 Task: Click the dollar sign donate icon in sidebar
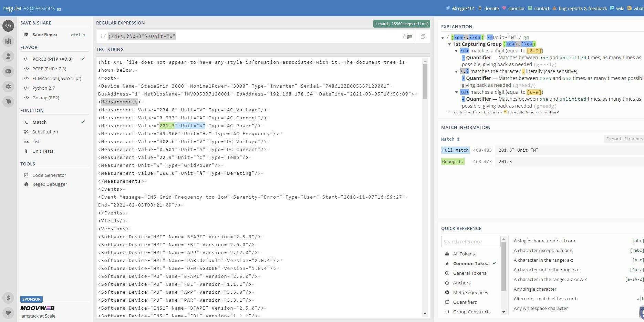click(8, 298)
